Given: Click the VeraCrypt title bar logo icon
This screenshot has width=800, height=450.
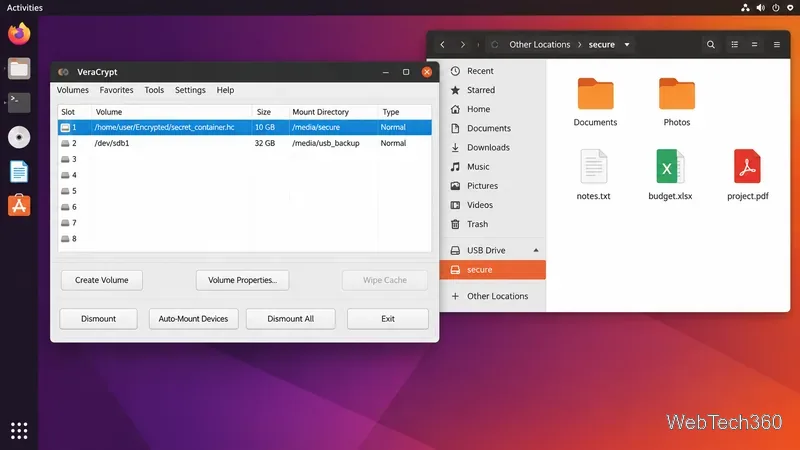Looking at the screenshot, I should (x=63, y=72).
